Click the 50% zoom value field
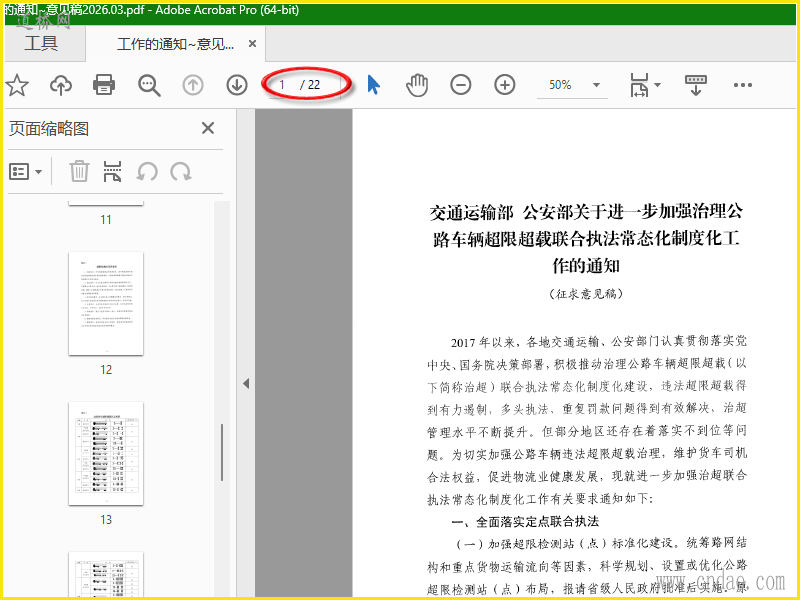The image size is (800, 600). click(x=560, y=85)
